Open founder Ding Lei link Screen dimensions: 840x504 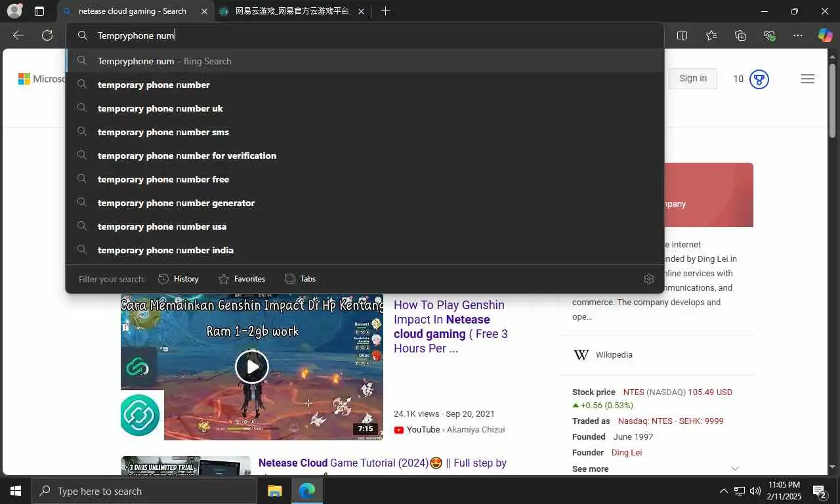tap(627, 453)
